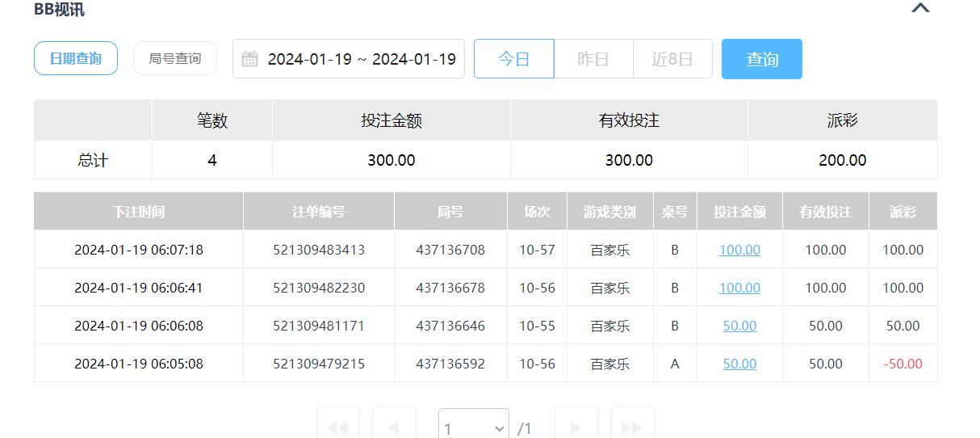Select 近8日 date range option

point(672,59)
